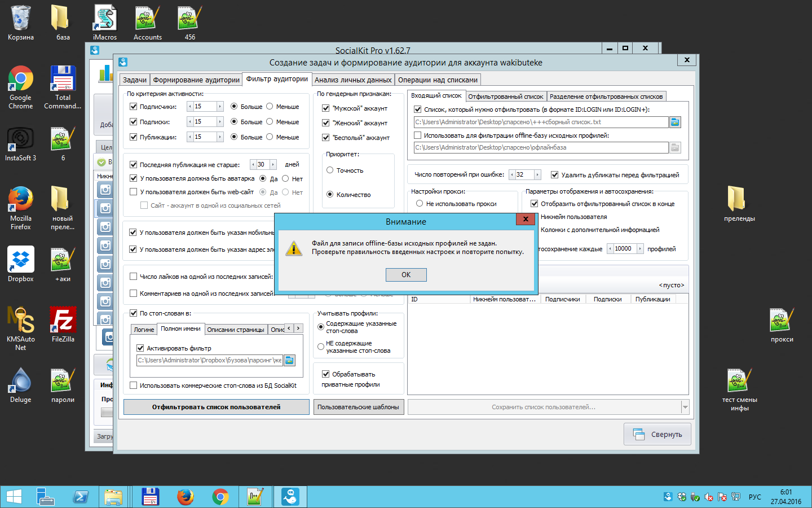
Task: Decrease Подписки value with left arrow
Action: [190, 122]
